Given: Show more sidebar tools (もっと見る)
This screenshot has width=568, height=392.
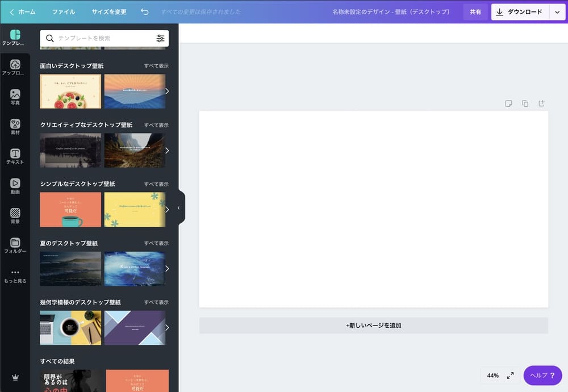Looking at the screenshot, I should pyautogui.click(x=15, y=276).
